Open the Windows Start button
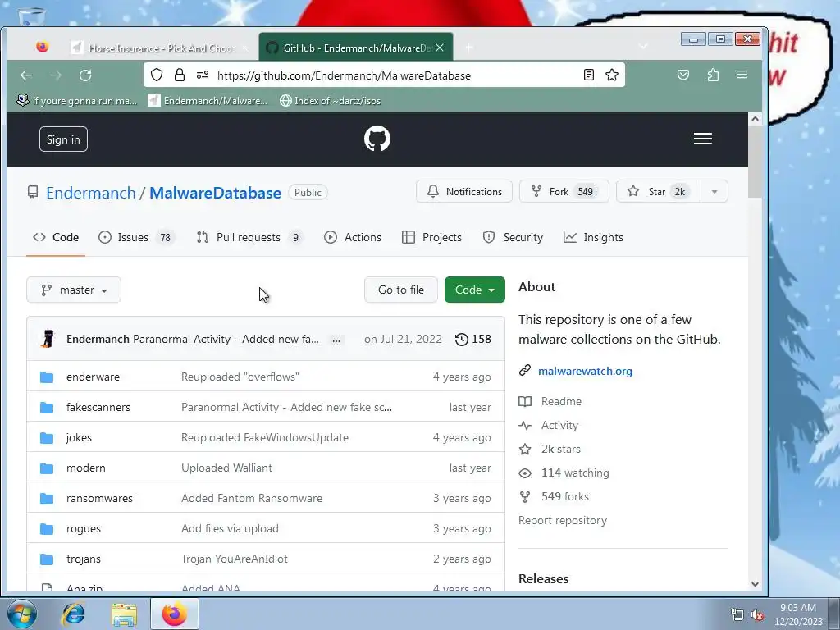Viewport: 840px width, 630px height. coord(22,614)
